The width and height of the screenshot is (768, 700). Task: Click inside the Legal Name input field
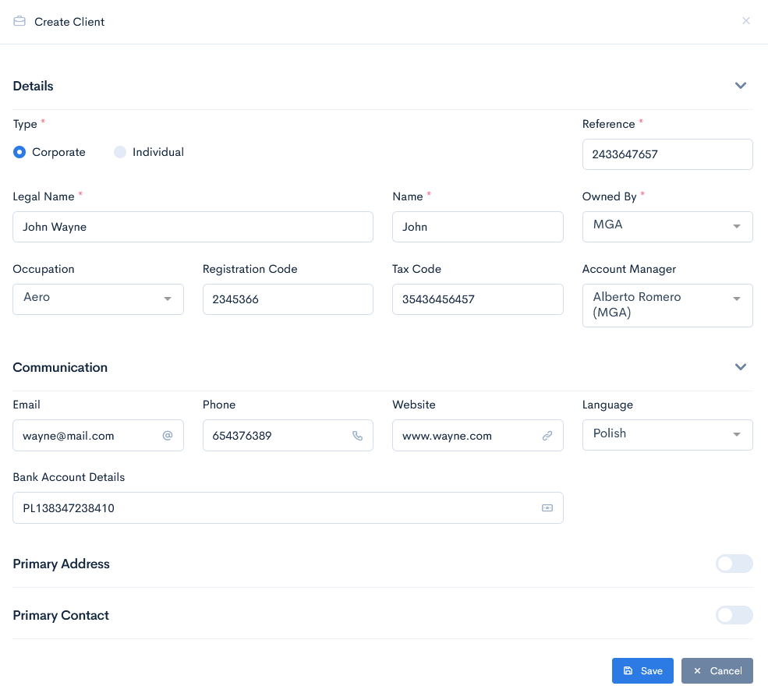193,226
